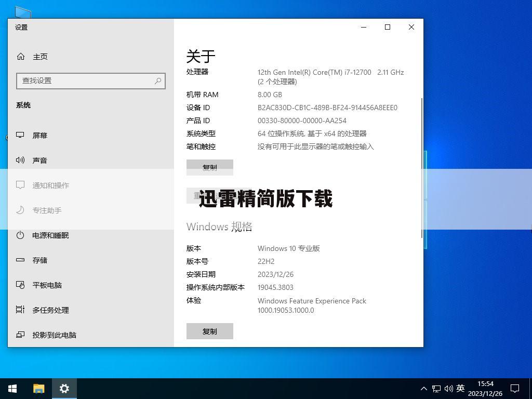Click the Settings page vertical scrollbar
Viewport: 532px width, 399px height.
[422, 168]
